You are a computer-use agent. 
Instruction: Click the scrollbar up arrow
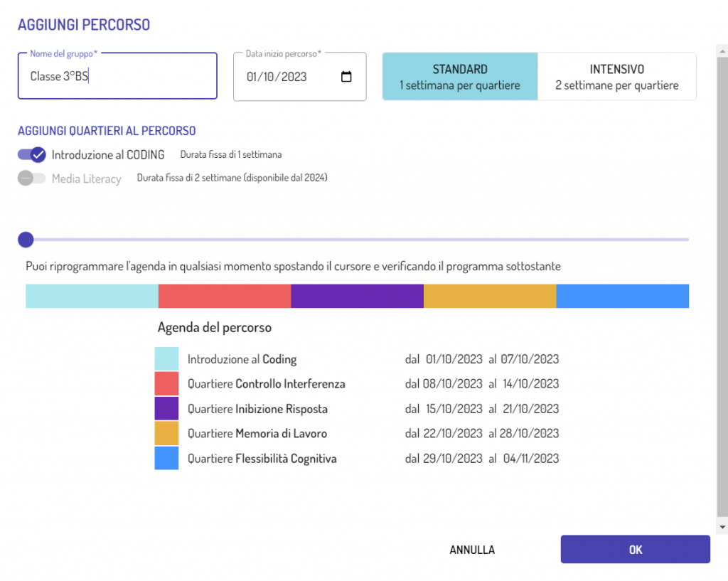(x=722, y=50)
